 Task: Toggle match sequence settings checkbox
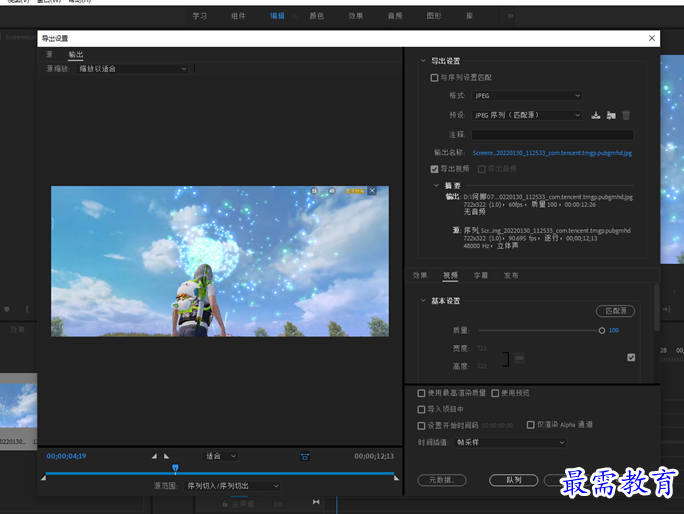point(434,78)
